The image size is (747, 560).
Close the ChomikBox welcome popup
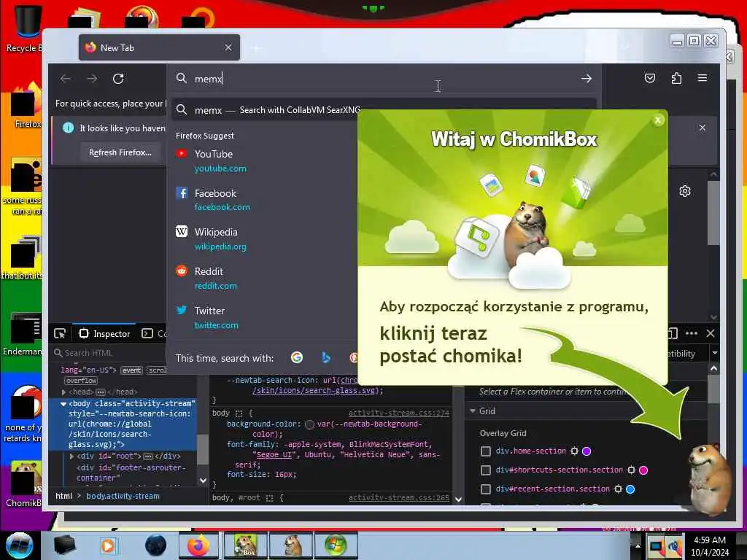pos(658,120)
